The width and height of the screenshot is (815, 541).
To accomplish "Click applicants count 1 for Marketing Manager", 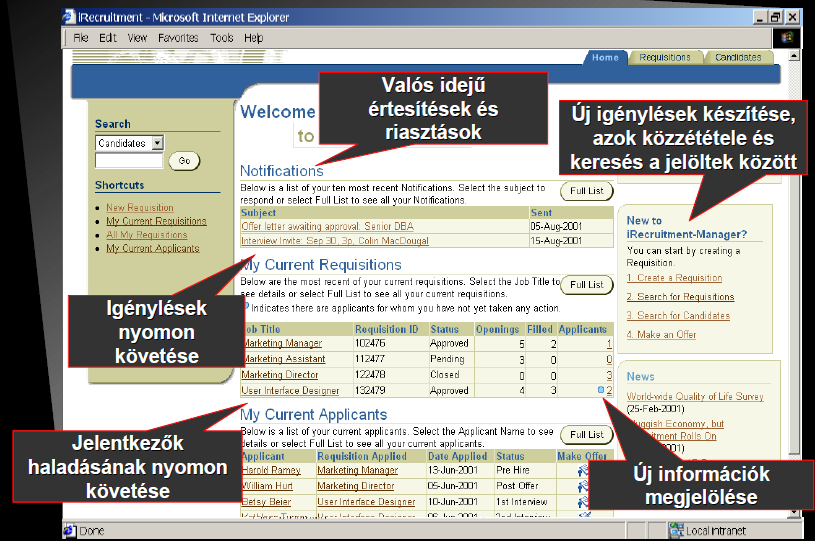I will point(609,344).
